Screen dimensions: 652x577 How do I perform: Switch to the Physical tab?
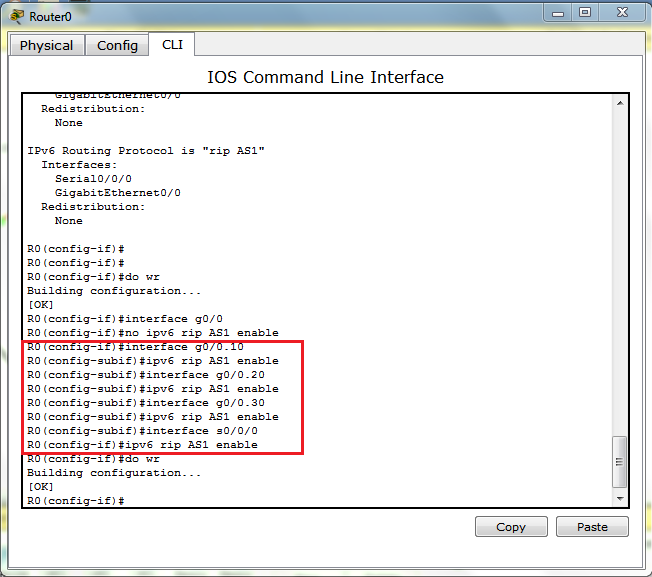point(47,45)
